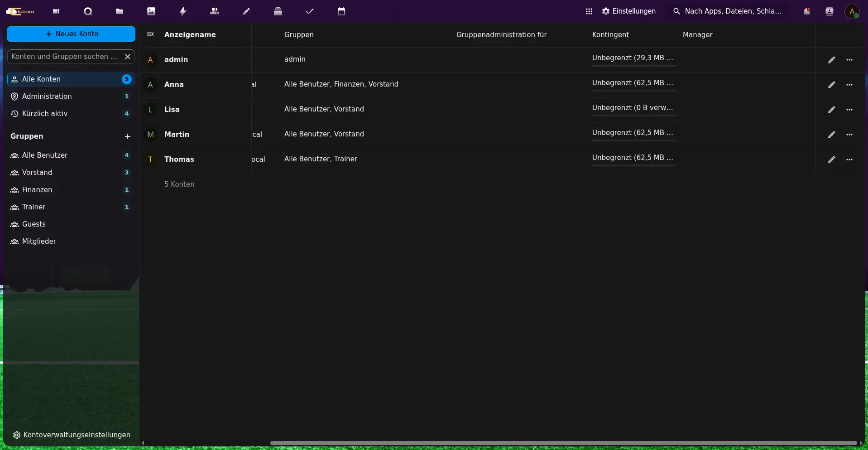The image size is (868, 450).
Task: Edit Martin's account with pencil icon
Action: 831,135
